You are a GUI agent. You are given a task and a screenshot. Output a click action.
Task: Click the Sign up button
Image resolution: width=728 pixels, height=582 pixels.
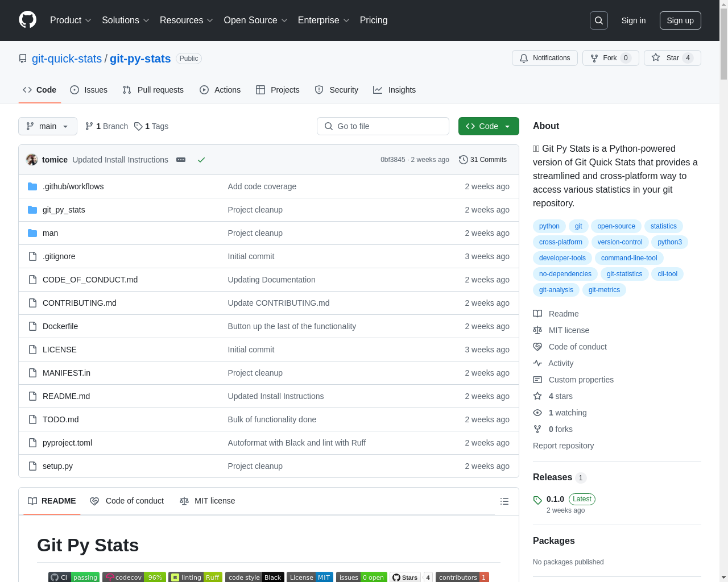(x=680, y=20)
